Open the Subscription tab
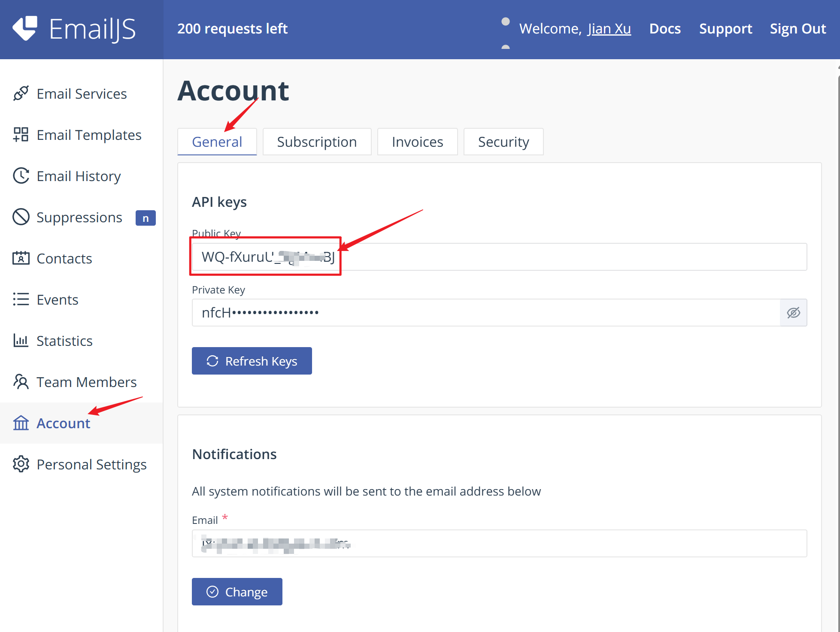Screen dimensions: 840x632 pyautogui.click(x=317, y=142)
